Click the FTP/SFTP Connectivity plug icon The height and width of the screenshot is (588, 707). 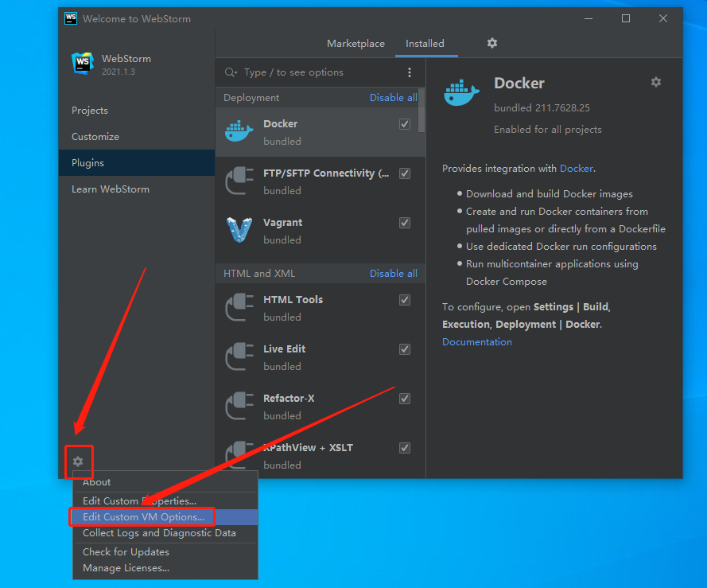(x=239, y=181)
